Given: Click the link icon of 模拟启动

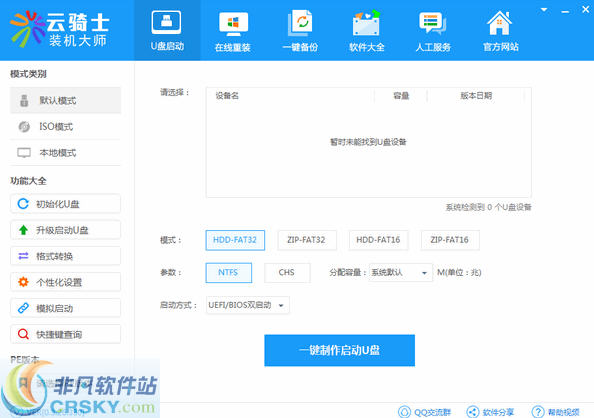Looking at the screenshot, I should click(x=23, y=308).
